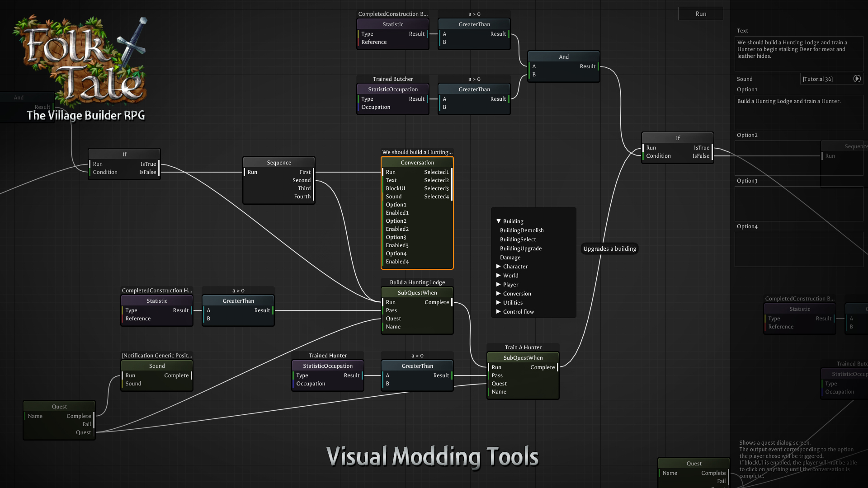
Task: Collapse the Building category triangle
Action: [499, 221]
